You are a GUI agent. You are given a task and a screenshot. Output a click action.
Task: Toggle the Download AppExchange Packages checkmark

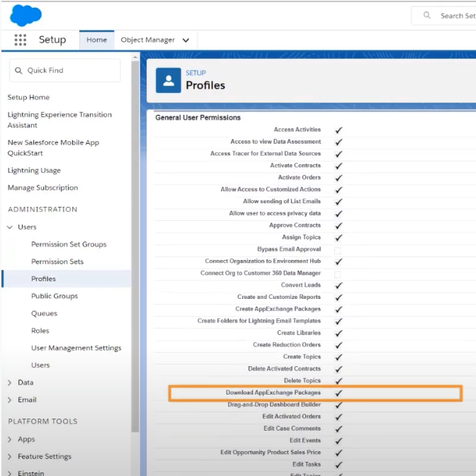[338, 393]
